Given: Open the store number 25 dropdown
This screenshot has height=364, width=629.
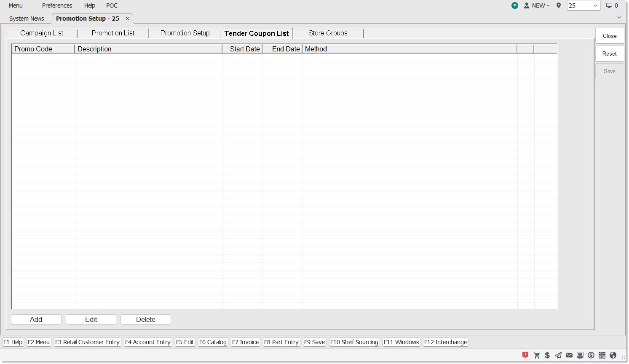Looking at the screenshot, I should coord(583,5).
